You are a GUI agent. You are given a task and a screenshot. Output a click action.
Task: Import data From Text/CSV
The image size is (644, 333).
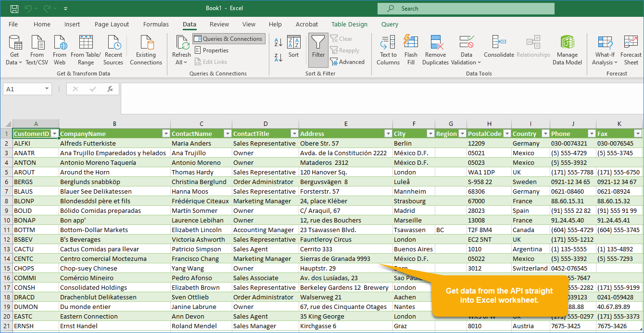click(37, 50)
